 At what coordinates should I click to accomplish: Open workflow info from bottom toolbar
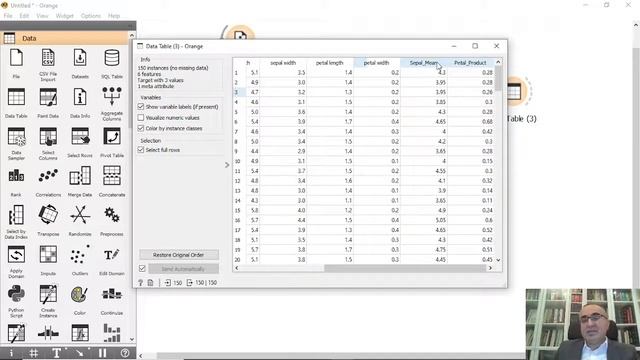pyautogui.click(x=11, y=353)
